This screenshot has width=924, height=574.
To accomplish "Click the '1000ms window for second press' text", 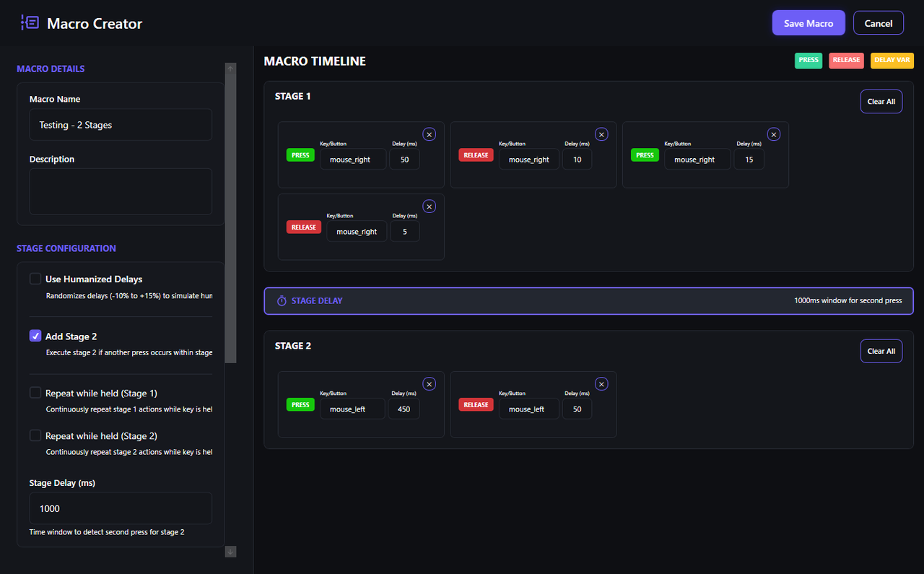I will click(x=848, y=300).
